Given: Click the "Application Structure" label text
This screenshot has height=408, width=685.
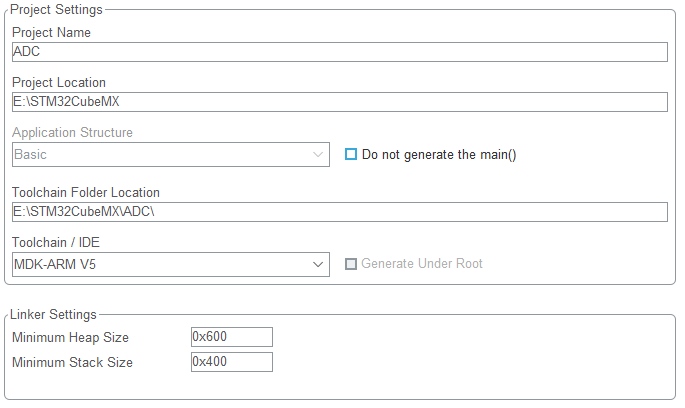Looking at the screenshot, I should pos(72,133).
